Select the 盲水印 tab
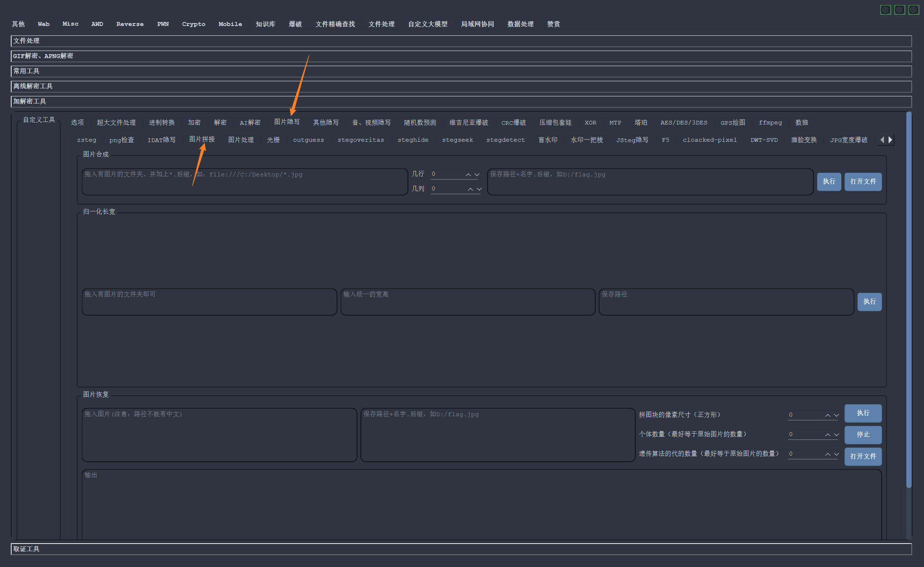The width and height of the screenshot is (924, 567). 548,140
